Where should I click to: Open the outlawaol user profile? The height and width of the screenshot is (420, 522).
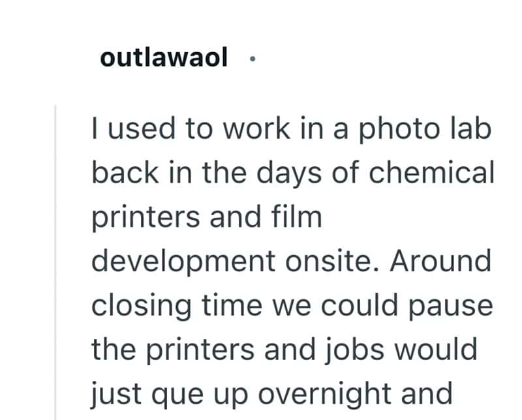point(164,57)
